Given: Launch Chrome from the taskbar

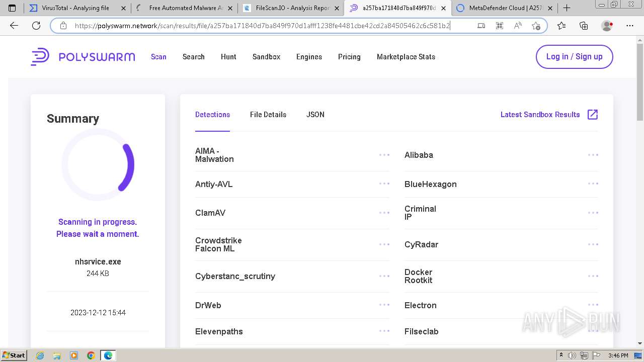Looking at the screenshot, I should (91, 355).
